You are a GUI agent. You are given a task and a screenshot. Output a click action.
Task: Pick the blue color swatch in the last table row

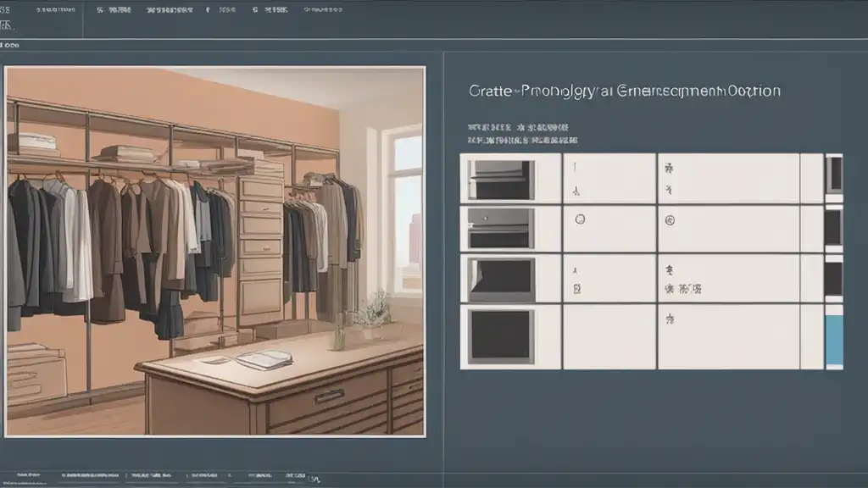833,339
